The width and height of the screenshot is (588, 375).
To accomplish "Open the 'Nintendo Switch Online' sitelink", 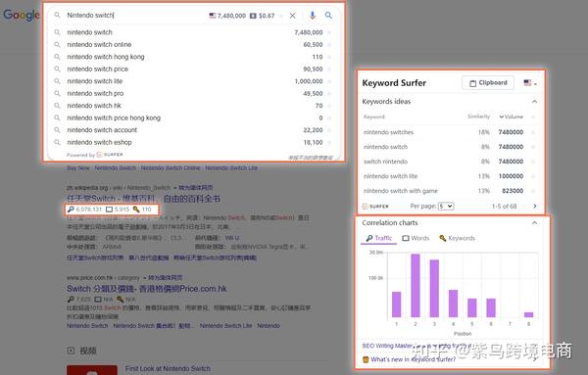I will (171, 167).
